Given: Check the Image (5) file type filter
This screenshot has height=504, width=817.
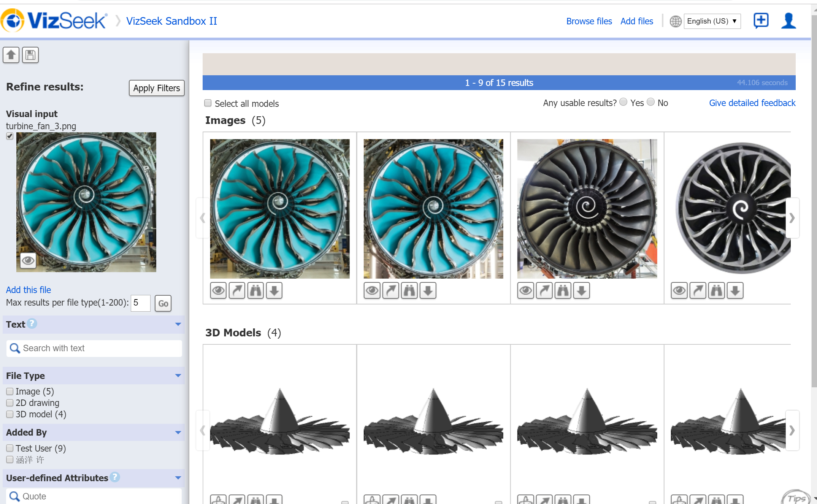Looking at the screenshot, I should (x=10, y=391).
